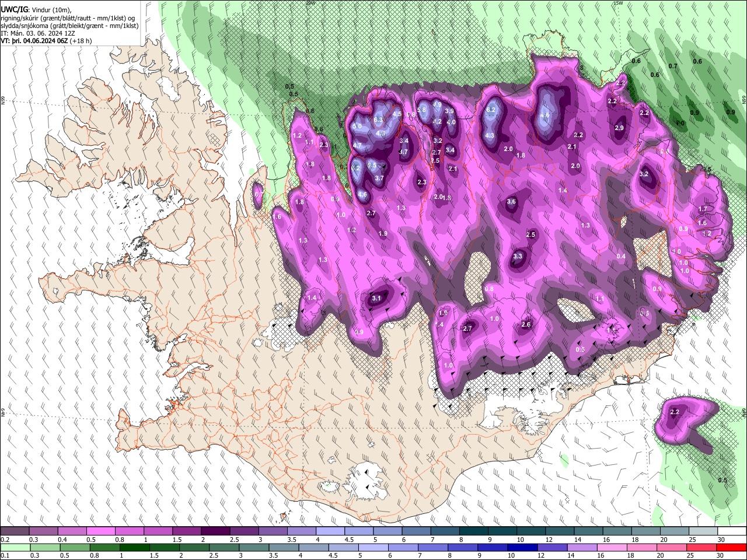Click the 1.7 value near the east coast

[703, 209]
